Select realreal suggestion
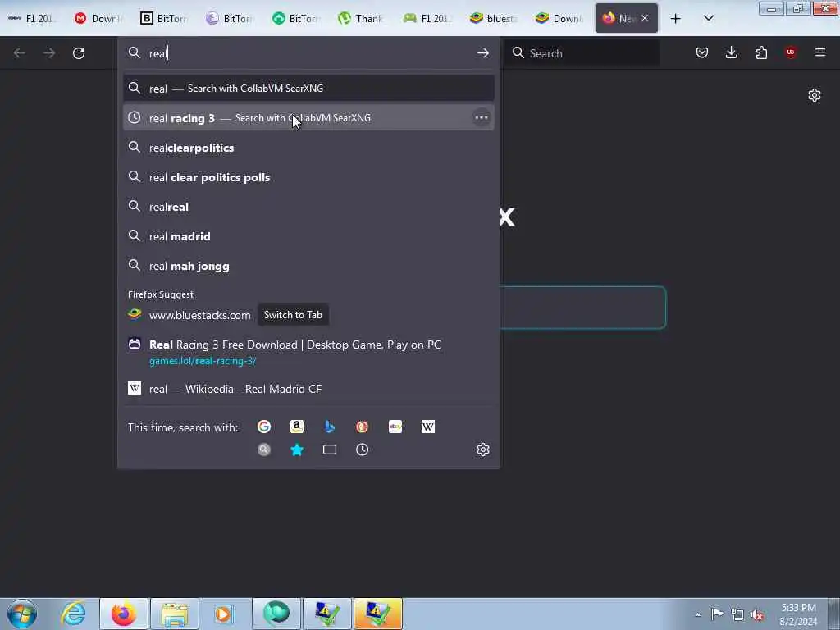This screenshot has width=840, height=630. pos(308,207)
